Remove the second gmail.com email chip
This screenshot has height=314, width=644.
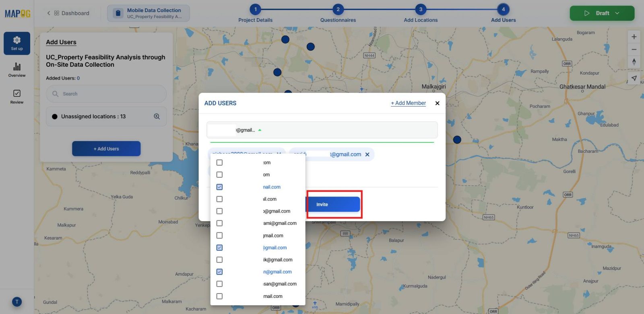point(367,154)
